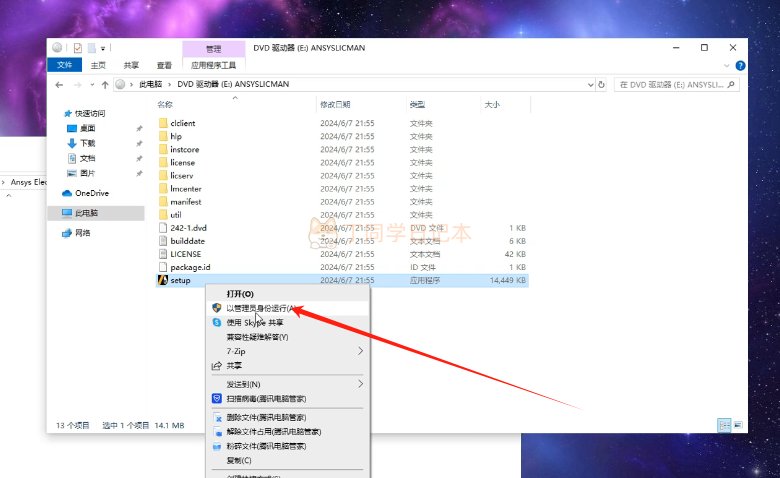Select the licserv folder

[182, 176]
